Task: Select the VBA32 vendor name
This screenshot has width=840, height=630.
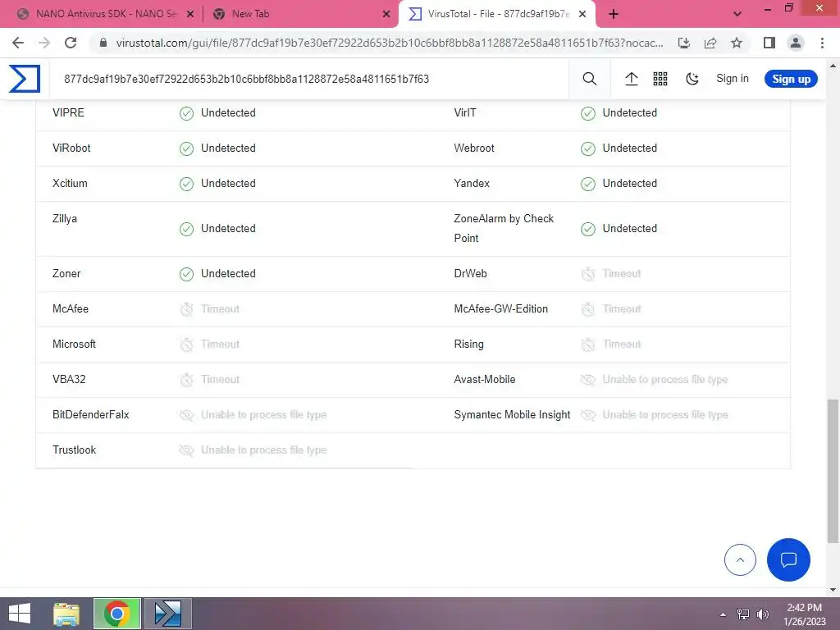Action: 69,379
